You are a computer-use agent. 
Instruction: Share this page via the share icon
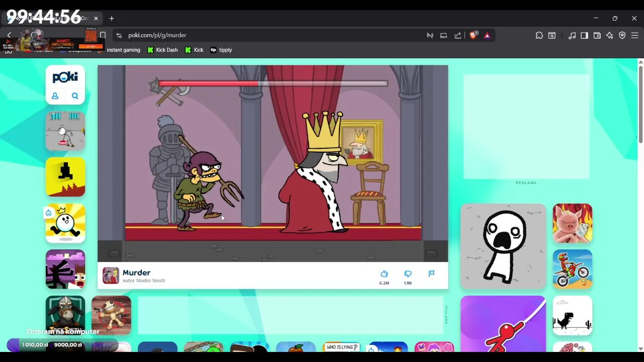(458, 35)
